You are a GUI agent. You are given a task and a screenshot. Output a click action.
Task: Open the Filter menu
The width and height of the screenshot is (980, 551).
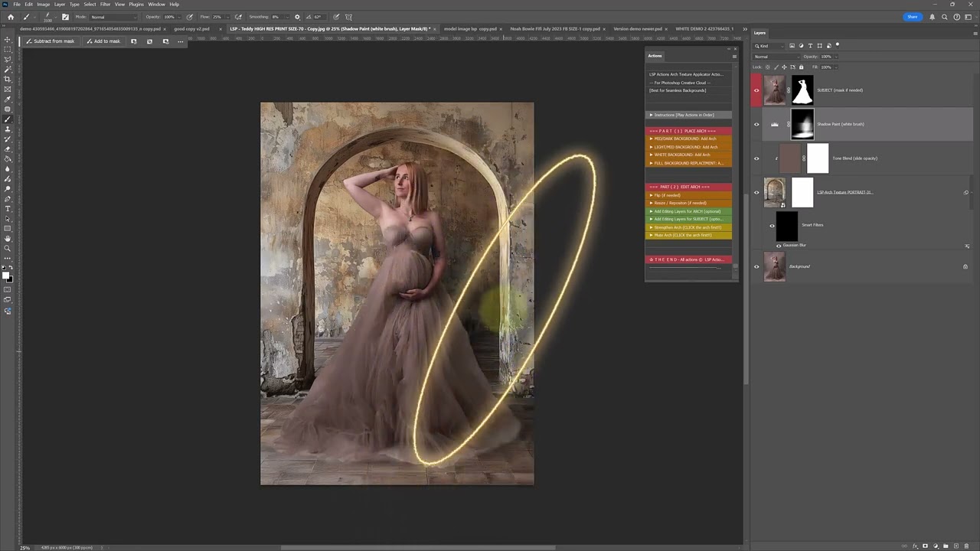click(105, 5)
